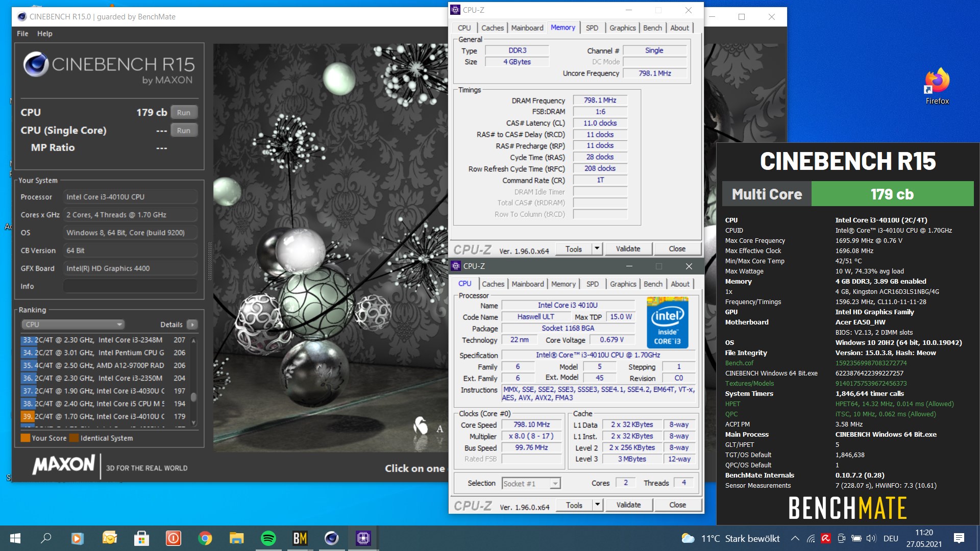Open Wi-Fi network tray icon
This screenshot has width=980, height=551.
pos(811,538)
